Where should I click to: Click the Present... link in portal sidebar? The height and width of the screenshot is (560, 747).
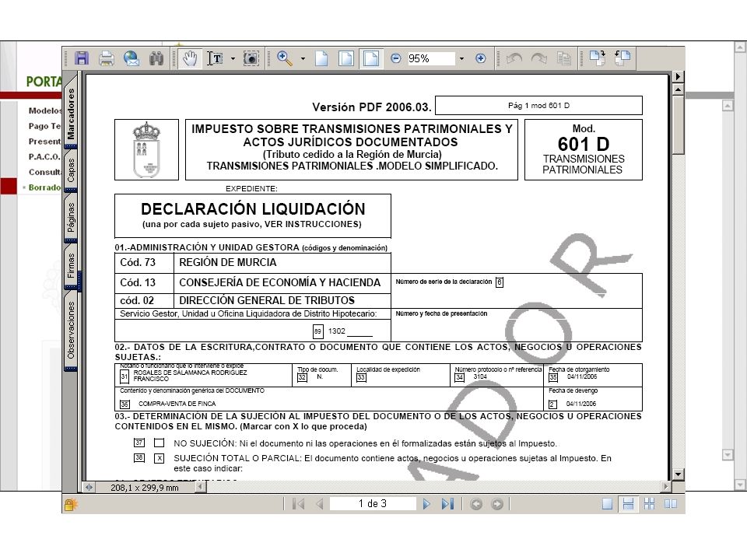pos(45,141)
